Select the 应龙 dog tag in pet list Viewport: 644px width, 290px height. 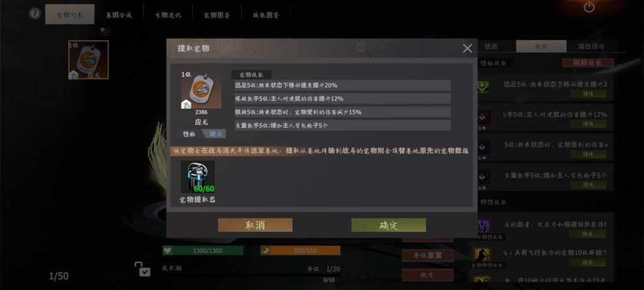pos(88,59)
